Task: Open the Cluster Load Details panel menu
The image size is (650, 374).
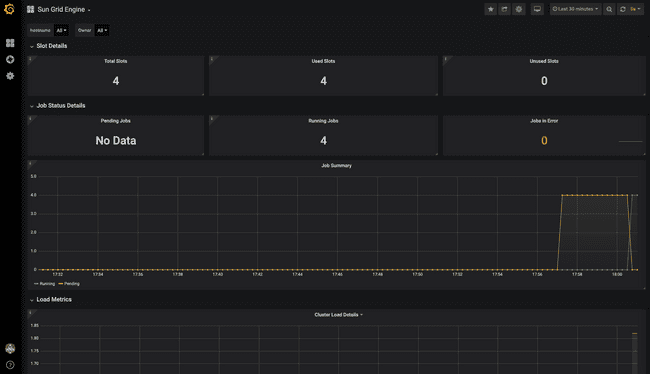Action: (x=338, y=315)
